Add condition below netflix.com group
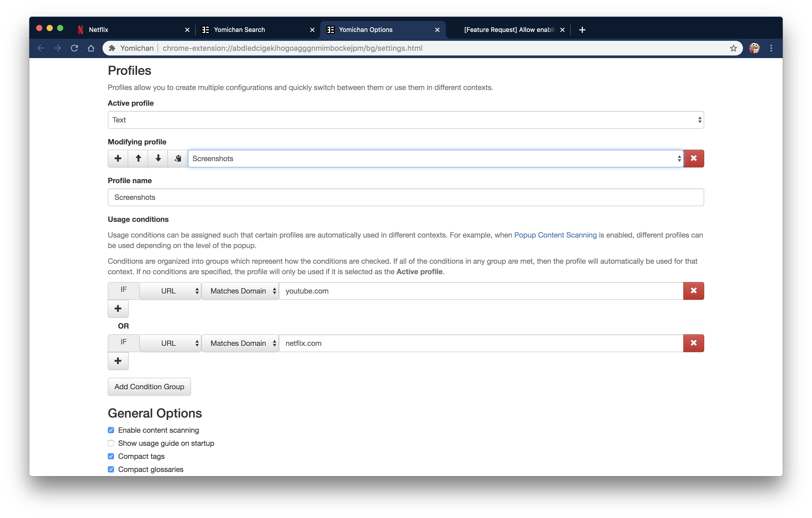 tap(118, 361)
